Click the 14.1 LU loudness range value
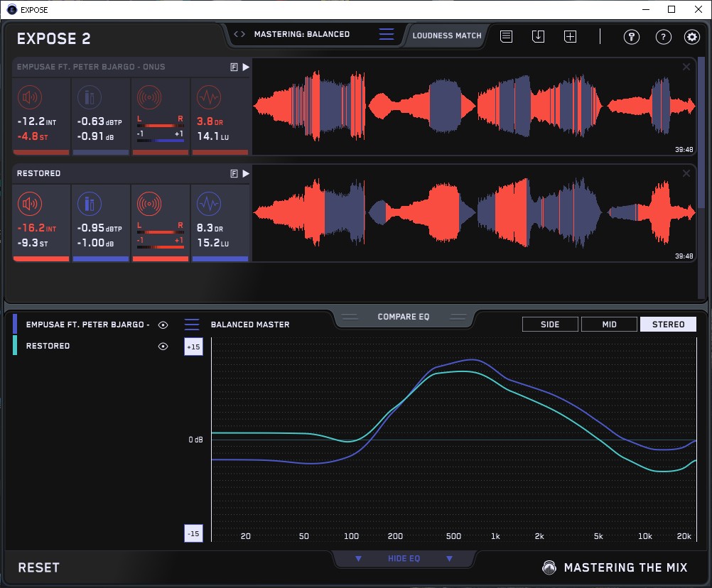Screen dimensions: 712x588 click(x=213, y=136)
